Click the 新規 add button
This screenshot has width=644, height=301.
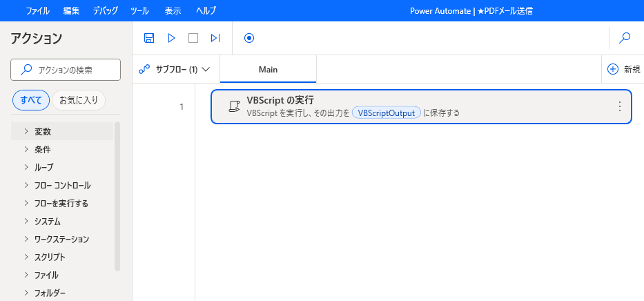coord(623,70)
